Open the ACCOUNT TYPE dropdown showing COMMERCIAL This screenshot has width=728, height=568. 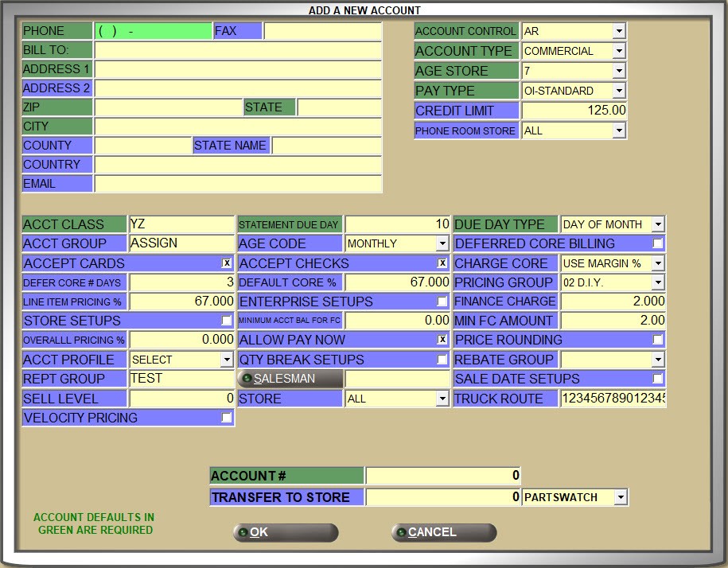coord(620,50)
